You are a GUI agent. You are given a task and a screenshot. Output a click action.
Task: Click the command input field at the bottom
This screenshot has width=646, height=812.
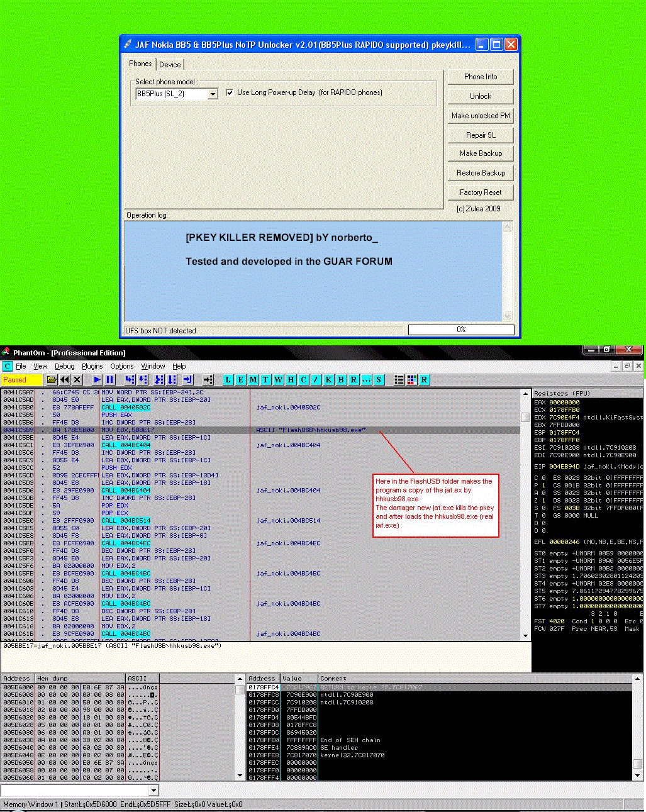(75, 791)
